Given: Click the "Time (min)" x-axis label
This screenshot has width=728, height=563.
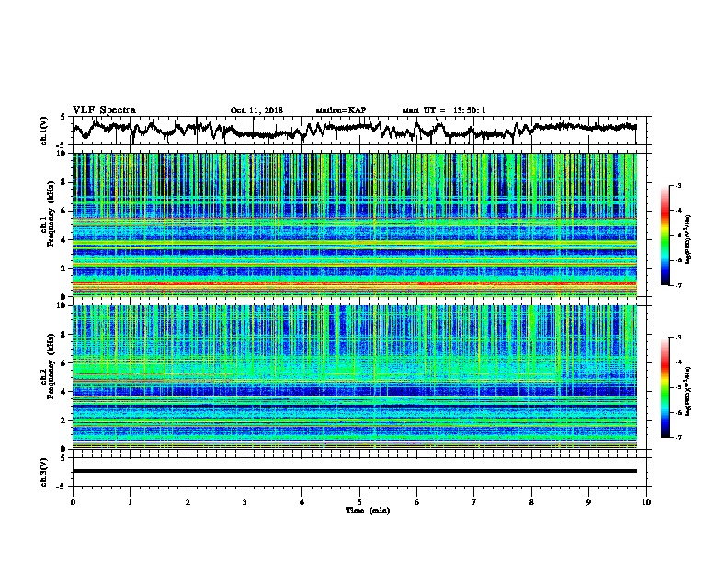Looking at the screenshot, I should pyautogui.click(x=368, y=511).
